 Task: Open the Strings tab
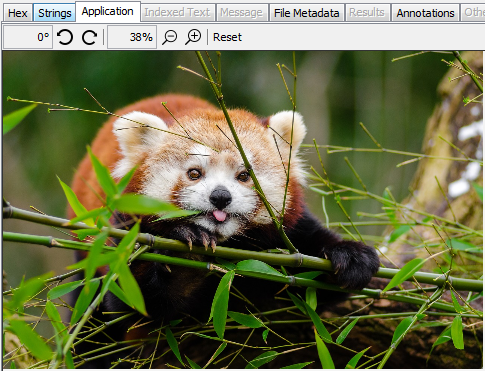(55, 13)
